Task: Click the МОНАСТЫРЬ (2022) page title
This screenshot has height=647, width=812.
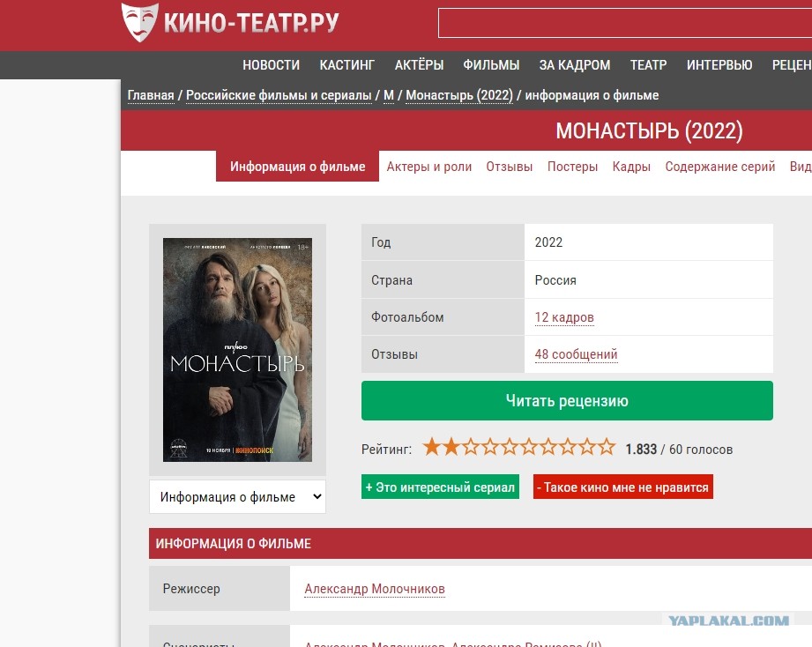Action: (x=649, y=130)
